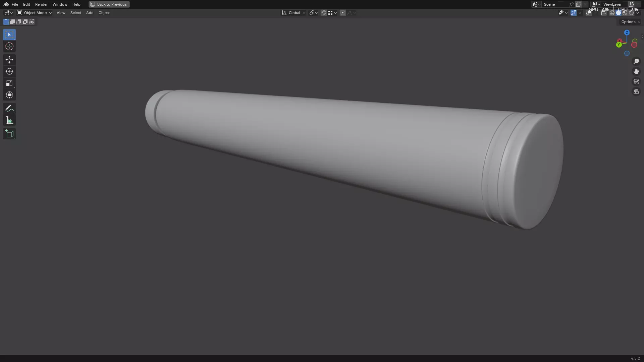
Task: Open the Blender logo application menu
Action: pos(6,4)
